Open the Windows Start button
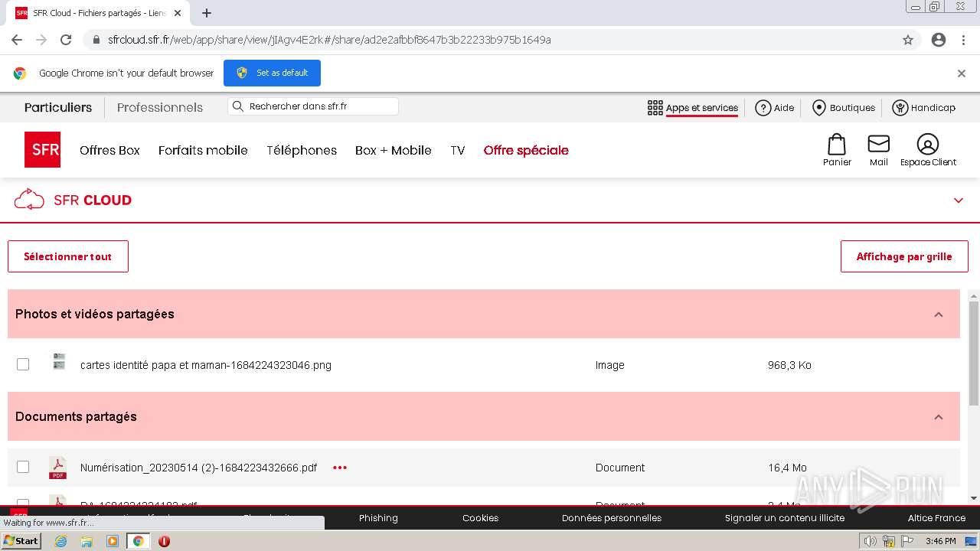Image resolution: width=980 pixels, height=551 pixels. (21, 541)
